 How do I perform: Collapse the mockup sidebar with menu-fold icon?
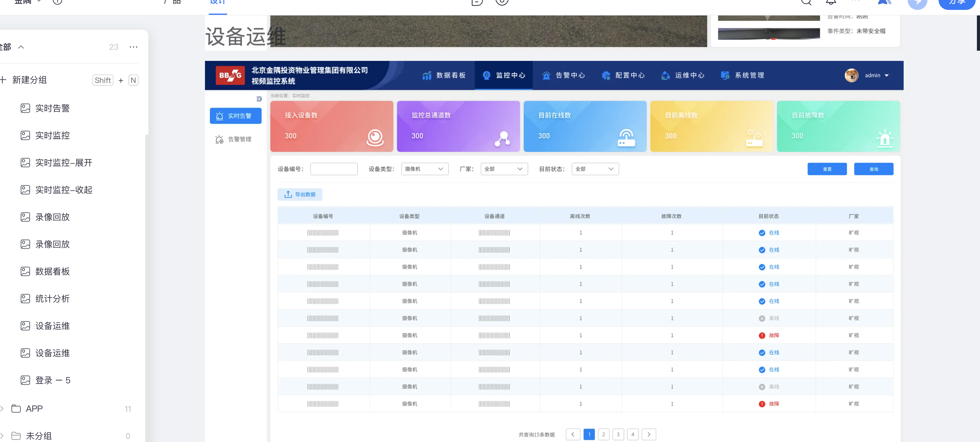coord(259,99)
